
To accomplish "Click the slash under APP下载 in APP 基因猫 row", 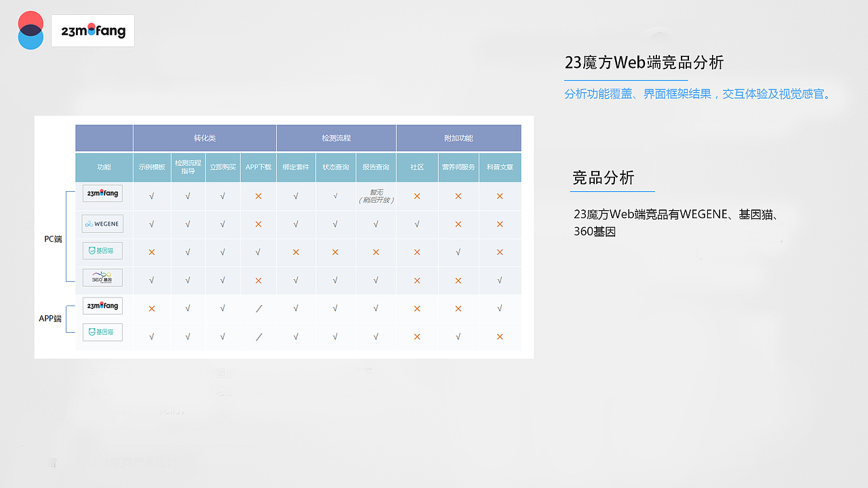I will (x=258, y=337).
